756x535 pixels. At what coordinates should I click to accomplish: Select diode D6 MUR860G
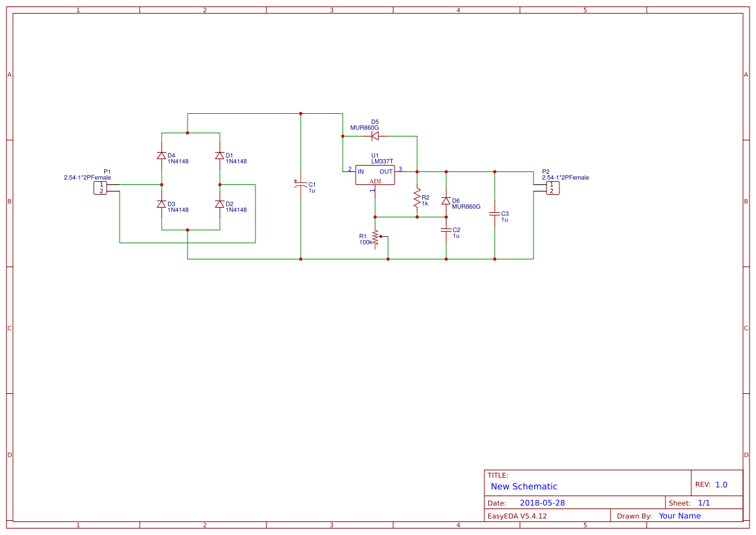tap(446, 201)
